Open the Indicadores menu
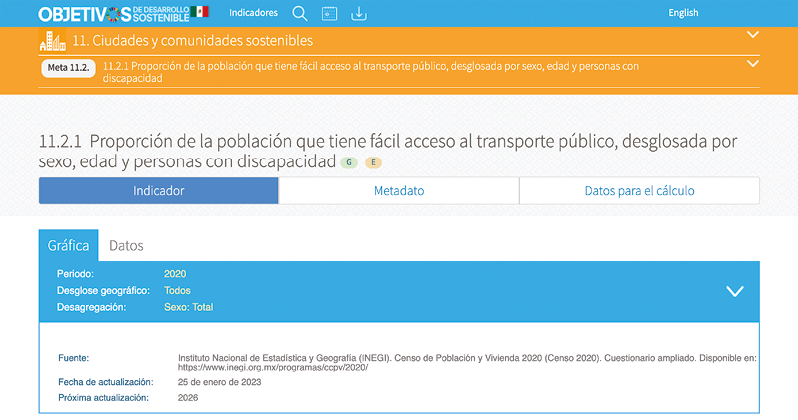 pyautogui.click(x=253, y=13)
